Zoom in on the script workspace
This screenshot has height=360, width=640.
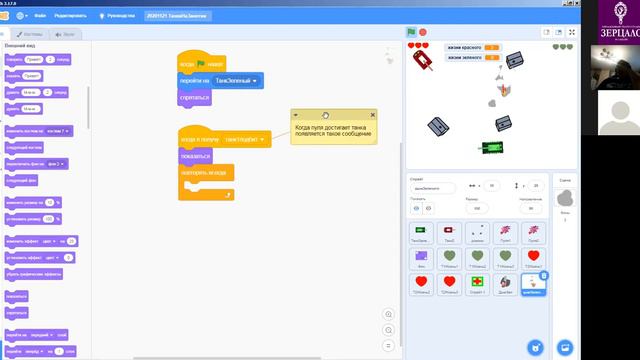(388, 314)
